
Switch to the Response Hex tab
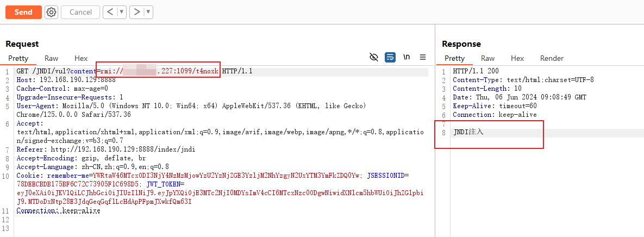pyautogui.click(x=517, y=58)
